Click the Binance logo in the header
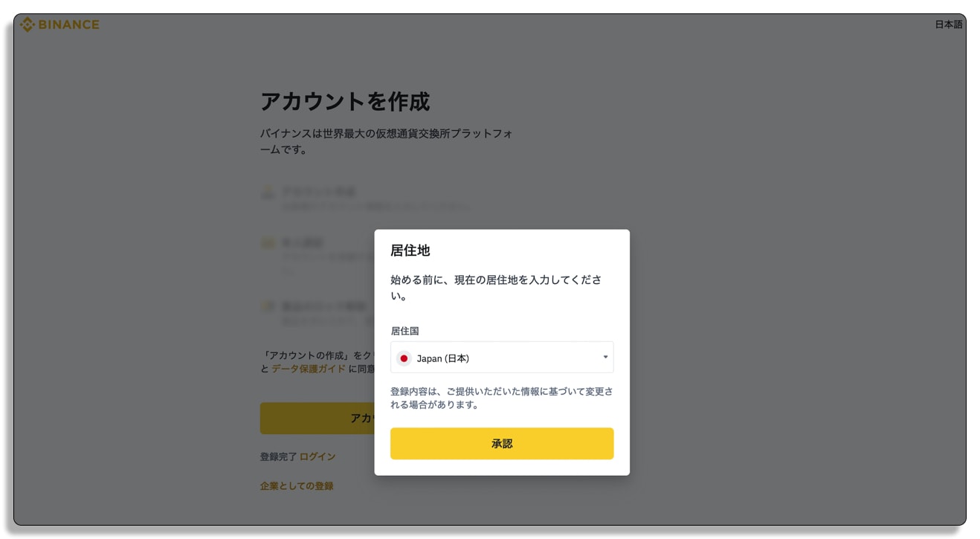Viewport: 980px width, 539px height. tap(59, 25)
